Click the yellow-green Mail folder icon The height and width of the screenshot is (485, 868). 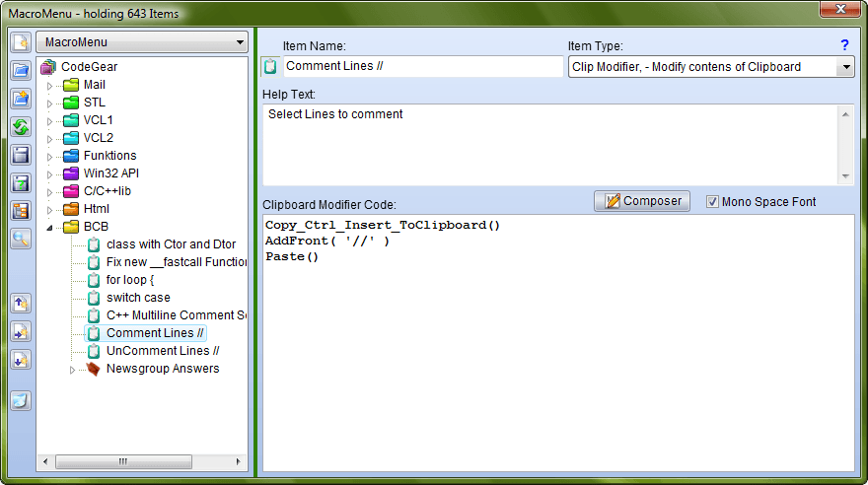point(71,85)
